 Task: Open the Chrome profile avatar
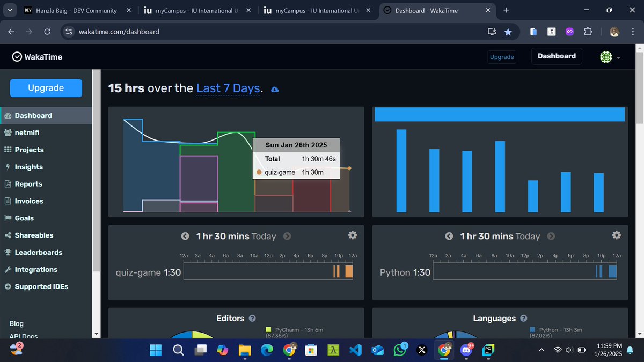[614, 32]
